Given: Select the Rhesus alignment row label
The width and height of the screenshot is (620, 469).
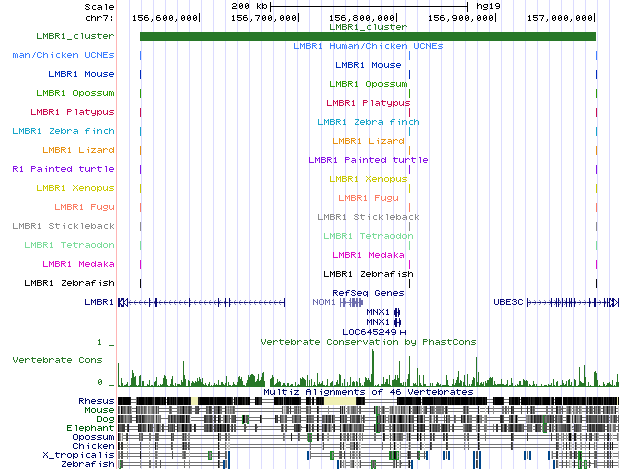Looking at the screenshot, I should click(96, 401).
